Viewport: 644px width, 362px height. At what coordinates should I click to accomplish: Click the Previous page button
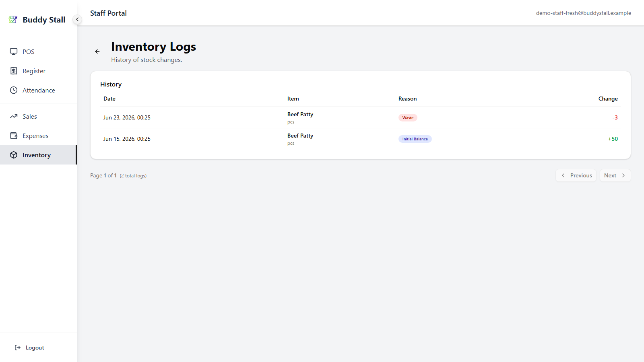(576, 175)
